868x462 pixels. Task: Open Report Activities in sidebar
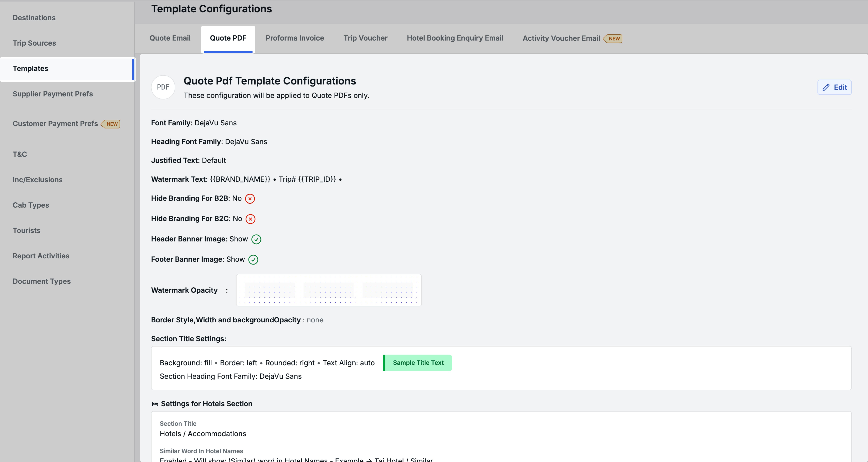(x=41, y=256)
